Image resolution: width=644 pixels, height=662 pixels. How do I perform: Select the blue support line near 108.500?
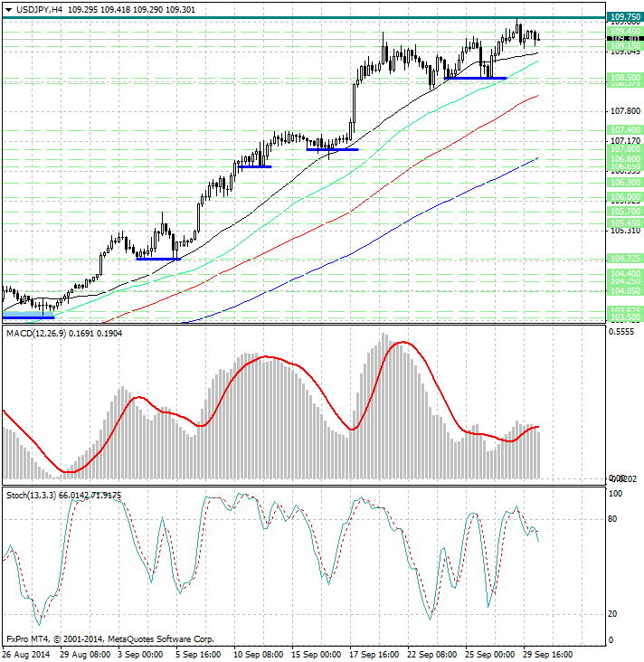pyautogui.click(x=475, y=78)
